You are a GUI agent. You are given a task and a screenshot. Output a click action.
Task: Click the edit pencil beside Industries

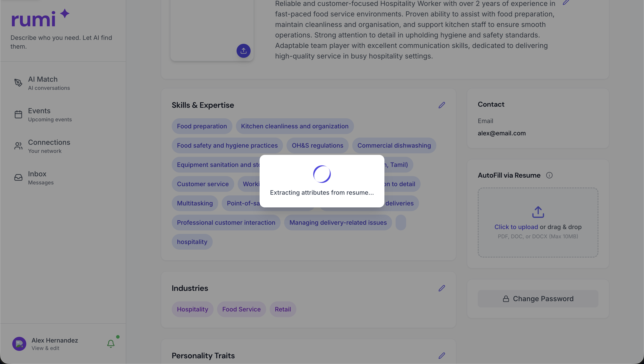click(x=442, y=288)
